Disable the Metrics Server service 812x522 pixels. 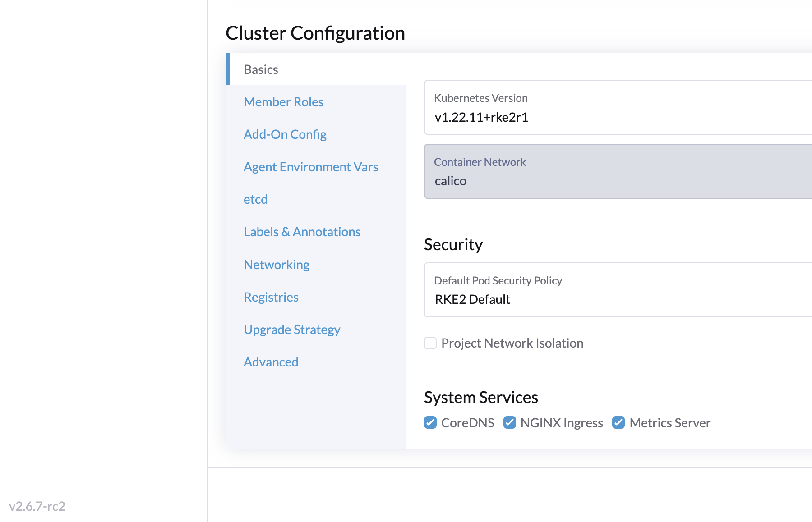pyautogui.click(x=618, y=422)
